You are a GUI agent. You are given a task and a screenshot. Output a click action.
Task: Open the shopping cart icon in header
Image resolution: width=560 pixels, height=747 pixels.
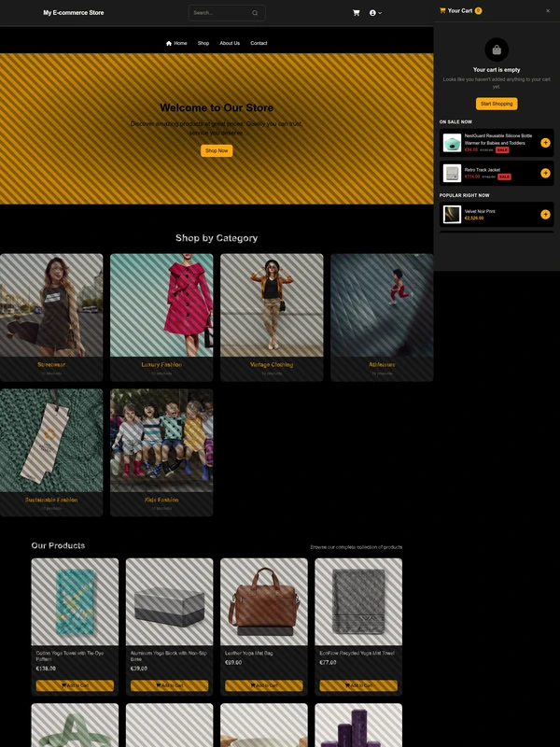pos(356,13)
